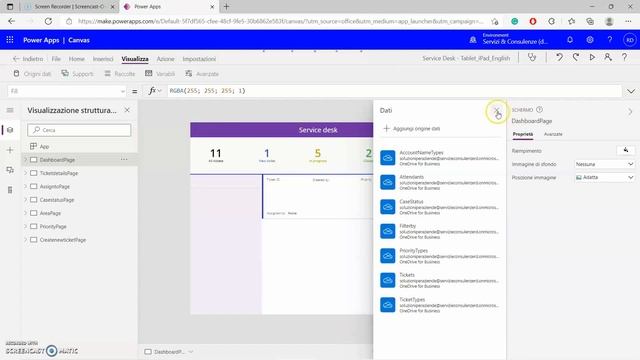Toggle the hamburger menu in left rail
Image resolution: width=640 pixels, height=360 pixels.
pyautogui.click(x=10, y=110)
